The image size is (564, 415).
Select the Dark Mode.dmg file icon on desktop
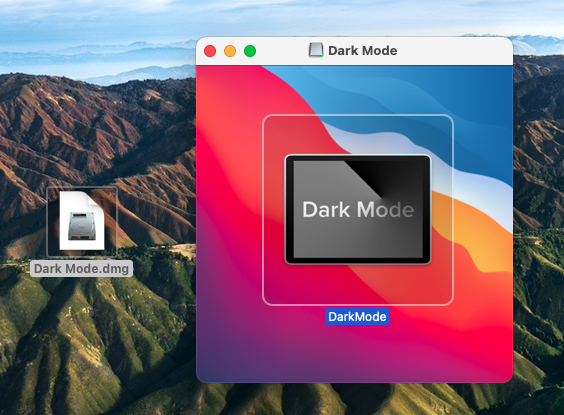82,221
